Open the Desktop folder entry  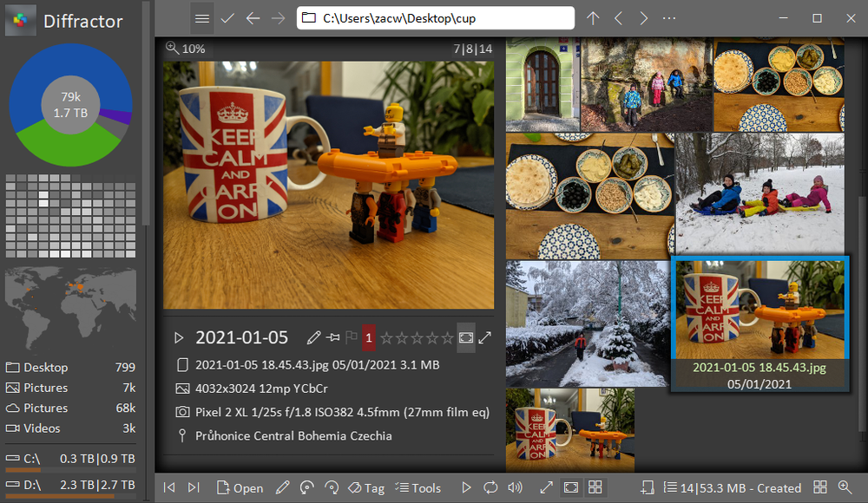click(70, 368)
